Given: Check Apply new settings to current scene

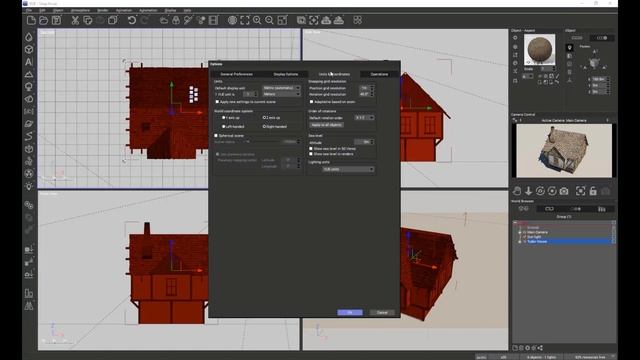Looking at the screenshot, I should point(217,102).
